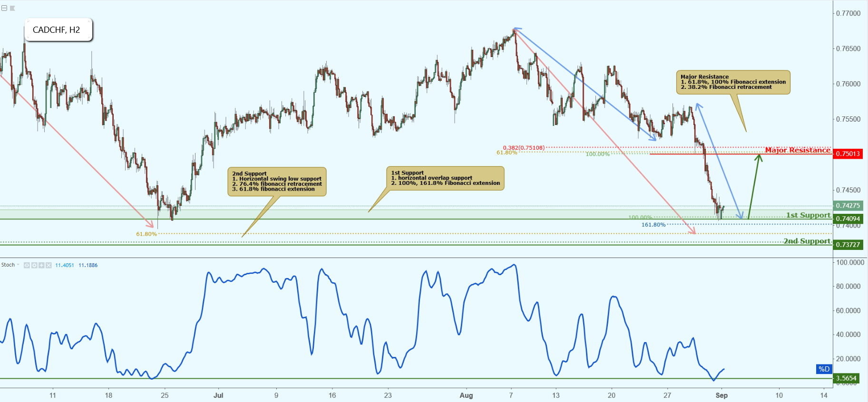Select the green 1st Support line text
This screenshot has height=402, width=868.
pyautogui.click(x=808, y=215)
